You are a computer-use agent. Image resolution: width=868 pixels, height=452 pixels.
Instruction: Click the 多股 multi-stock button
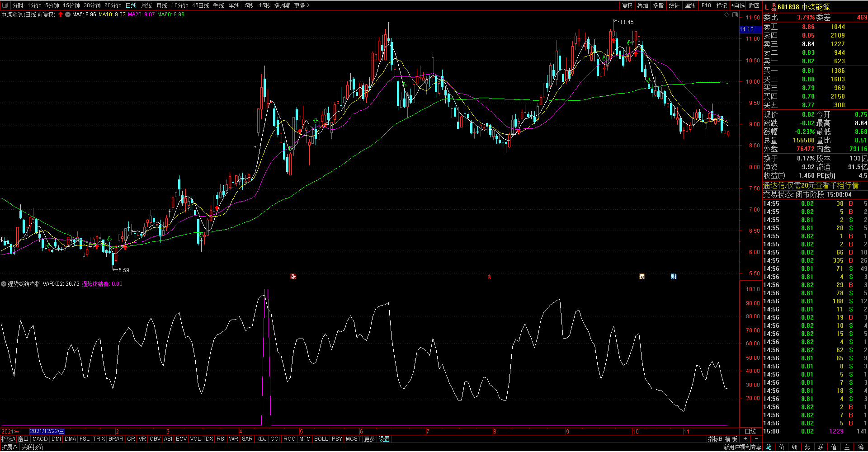658,5
